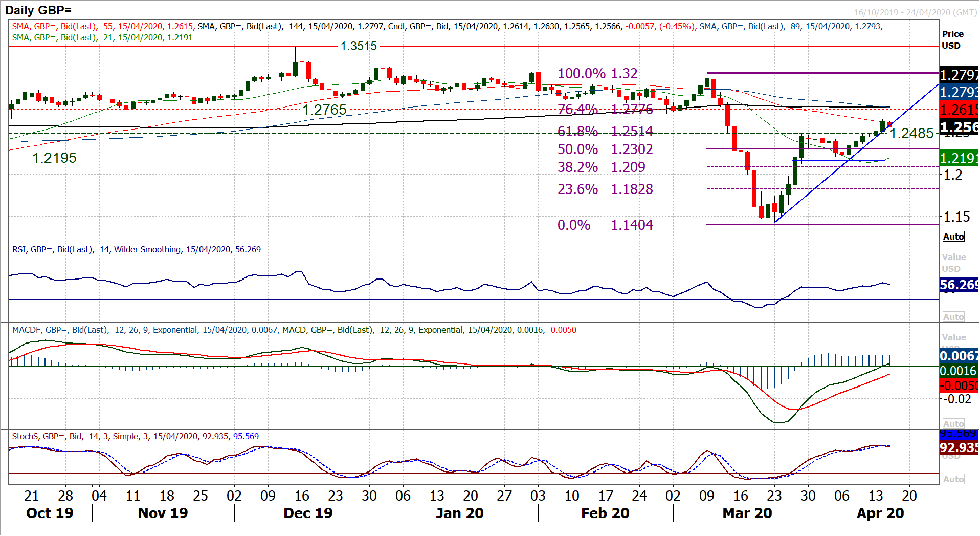Viewport: 980px width, 536px height.
Task: Click the red MACD value tag -0.0050
Action: (x=959, y=385)
